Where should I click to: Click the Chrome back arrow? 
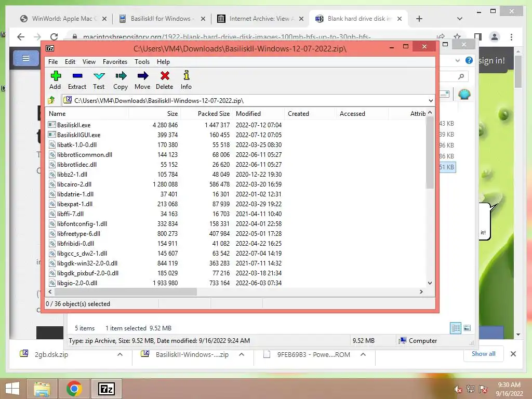click(x=21, y=37)
